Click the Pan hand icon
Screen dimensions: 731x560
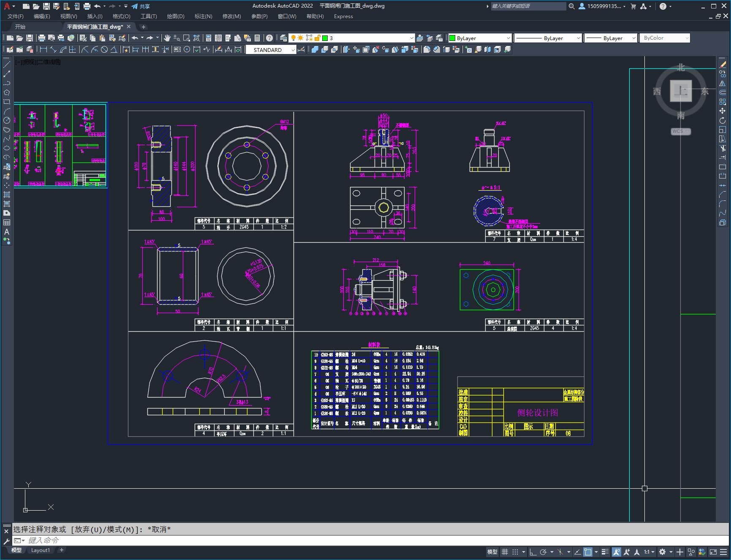(x=167, y=38)
